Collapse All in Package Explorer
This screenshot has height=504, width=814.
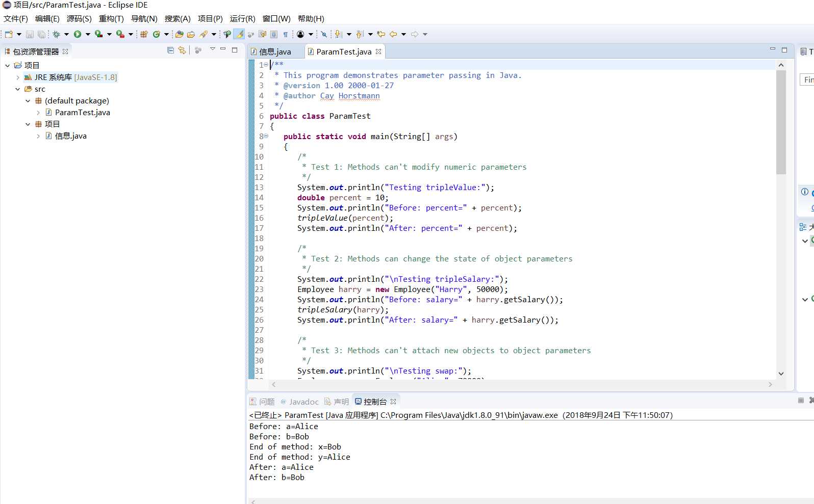170,50
